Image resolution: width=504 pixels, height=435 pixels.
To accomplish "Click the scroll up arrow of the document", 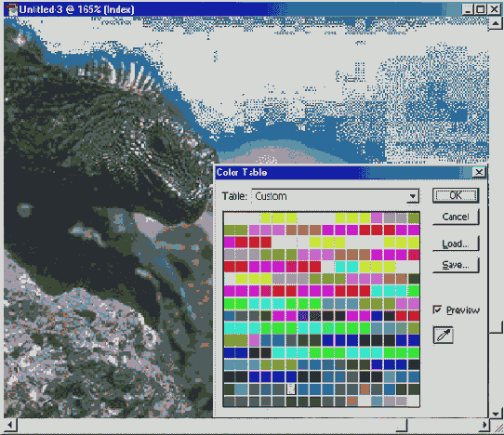I will click(x=496, y=23).
